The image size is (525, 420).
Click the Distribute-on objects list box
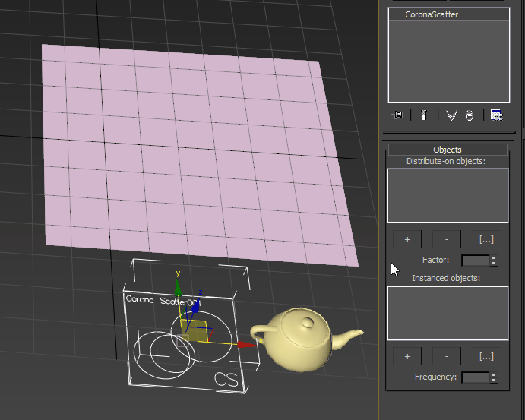coord(448,196)
